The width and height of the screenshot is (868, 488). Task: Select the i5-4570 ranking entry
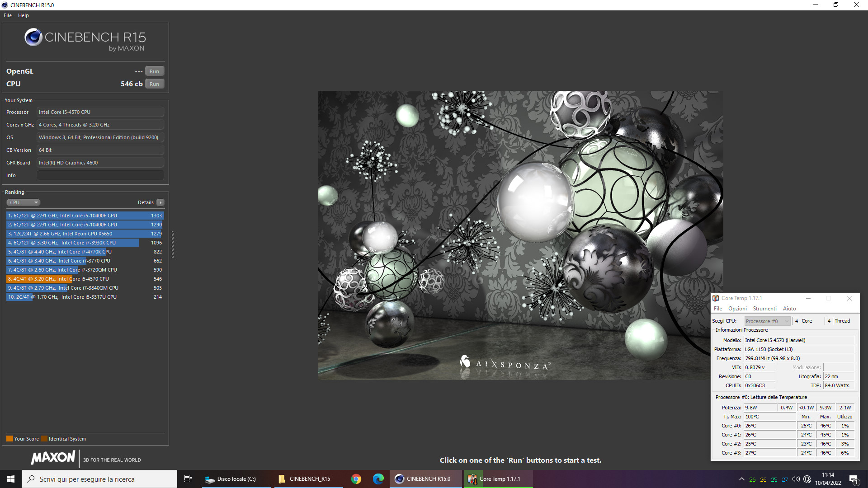tap(85, 279)
